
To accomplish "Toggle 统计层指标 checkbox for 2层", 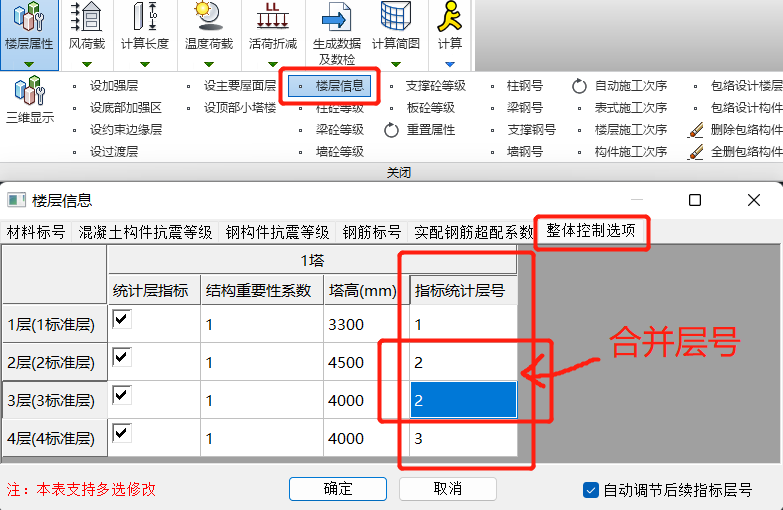I will coord(122,357).
